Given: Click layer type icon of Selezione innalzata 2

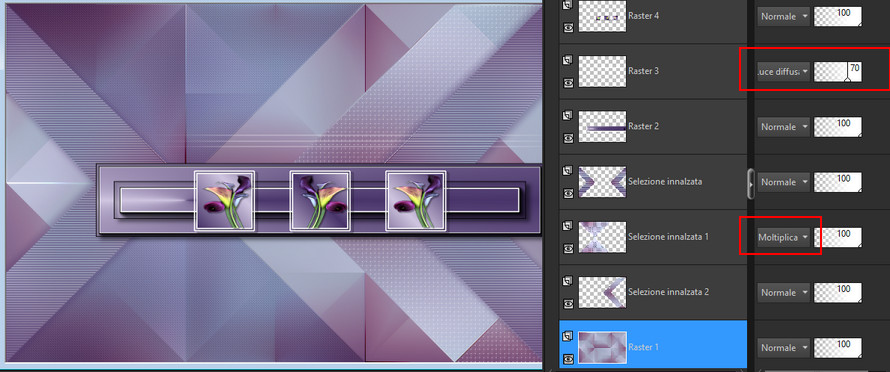Looking at the screenshot, I should (x=568, y=281).
